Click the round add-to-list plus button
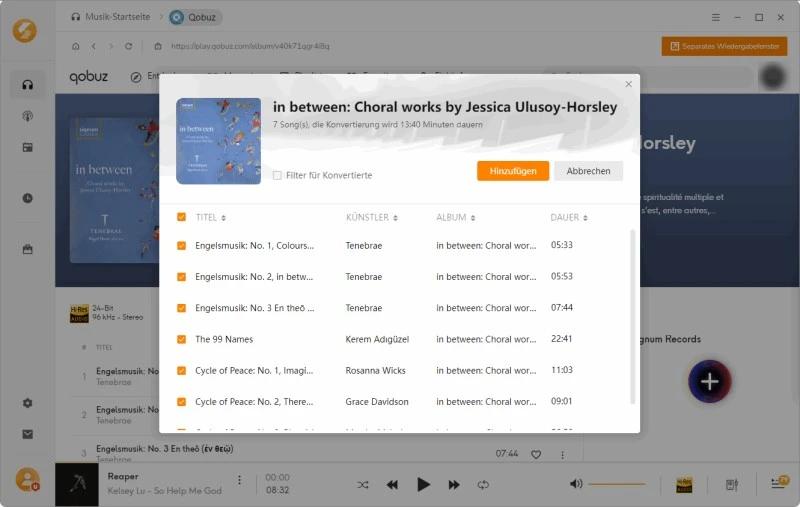This screenshot has height=507, width=800. [709, 382]
